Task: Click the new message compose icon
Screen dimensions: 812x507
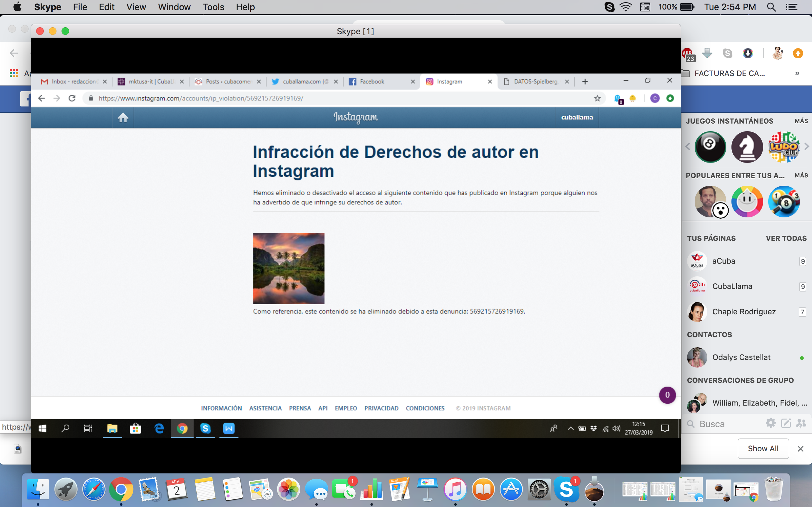Action: [786, 423]
